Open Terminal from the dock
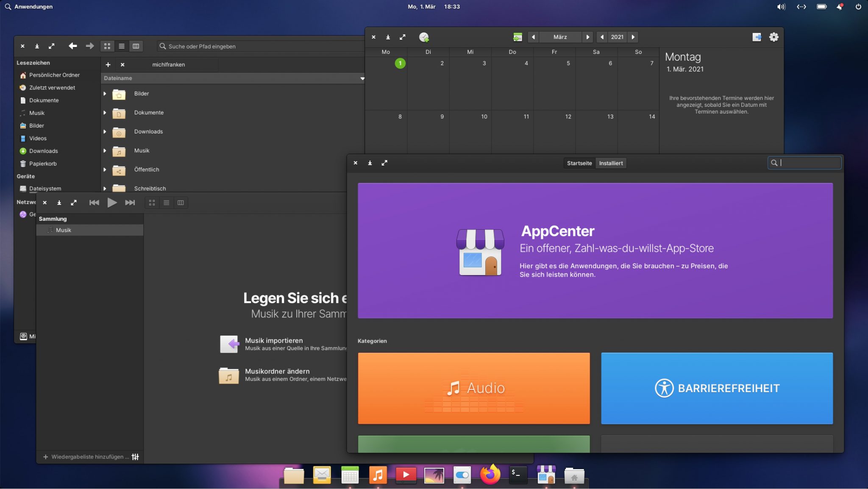The height and width of the screenshot is (489, 868). pyautogui.click(x=518, y=475)
